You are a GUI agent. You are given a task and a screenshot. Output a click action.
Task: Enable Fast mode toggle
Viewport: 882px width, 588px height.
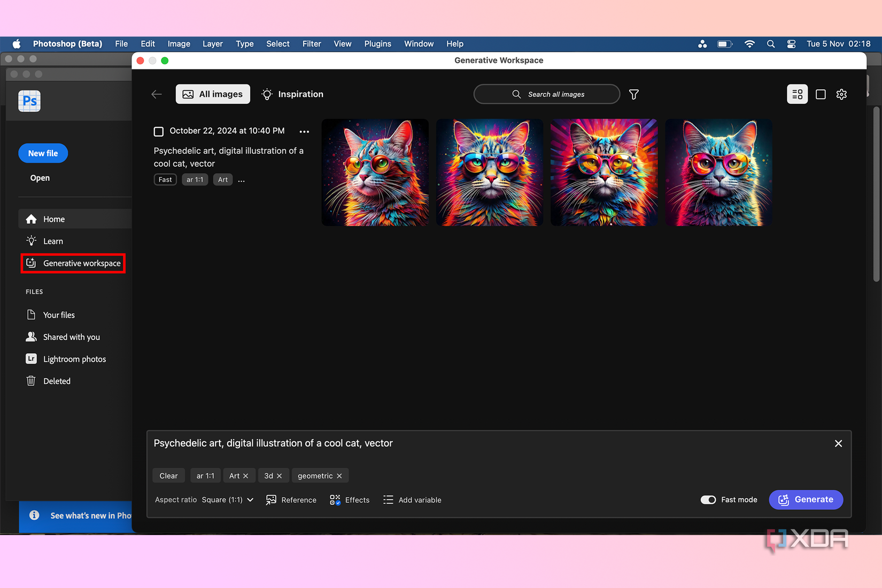708,500
